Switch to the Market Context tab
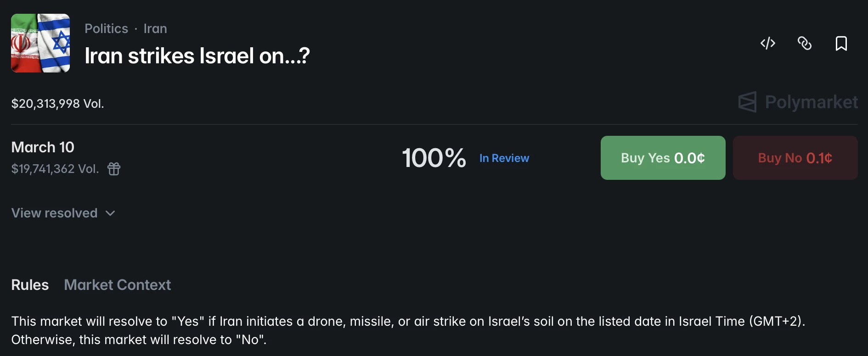Image resolution: width=868 pixels, height=356 pixels. 117,285
